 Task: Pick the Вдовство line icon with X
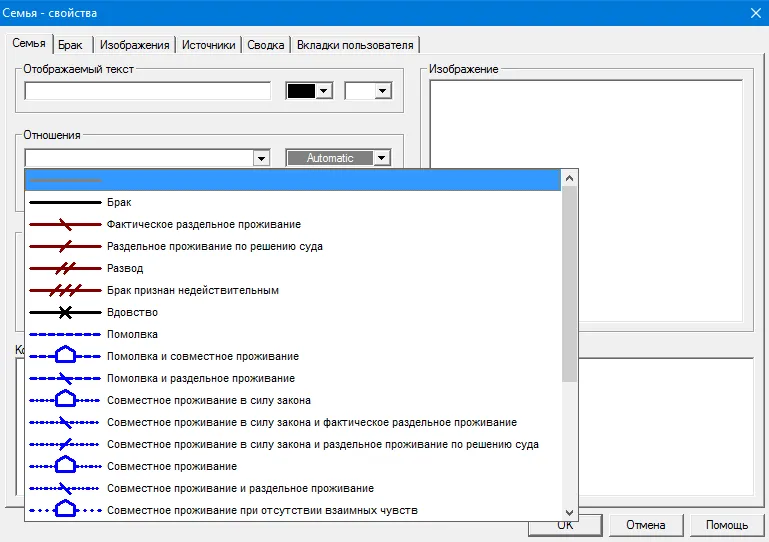[x=65, y=312]
